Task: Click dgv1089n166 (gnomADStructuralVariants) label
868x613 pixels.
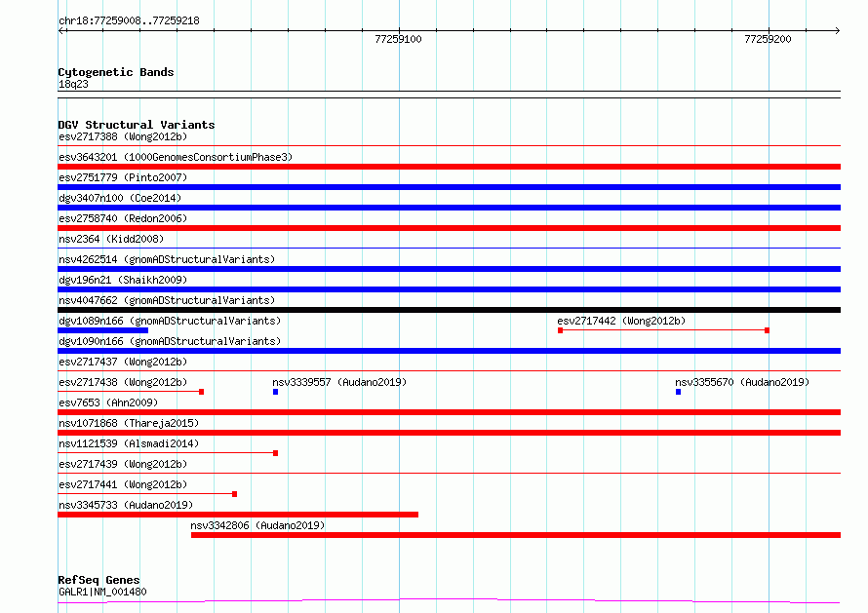Action: [170, 321]
